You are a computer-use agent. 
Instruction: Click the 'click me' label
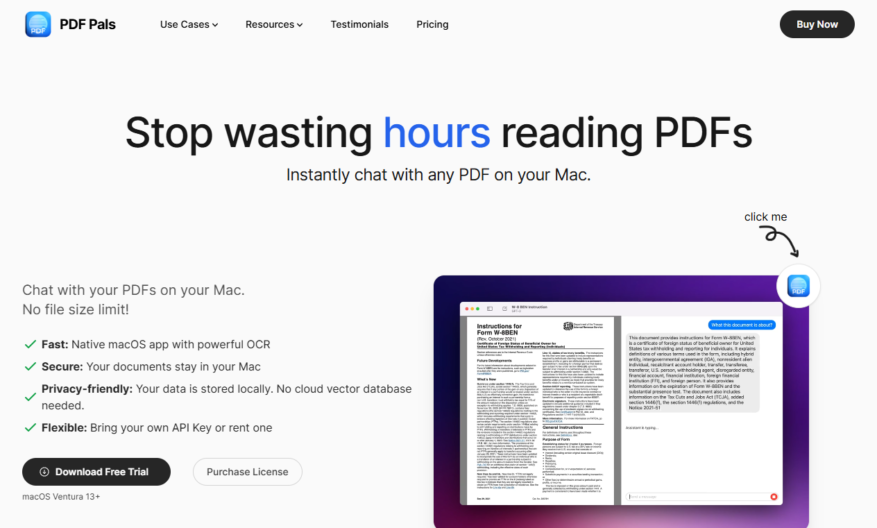pyautogui.click(x=765, y=216)
